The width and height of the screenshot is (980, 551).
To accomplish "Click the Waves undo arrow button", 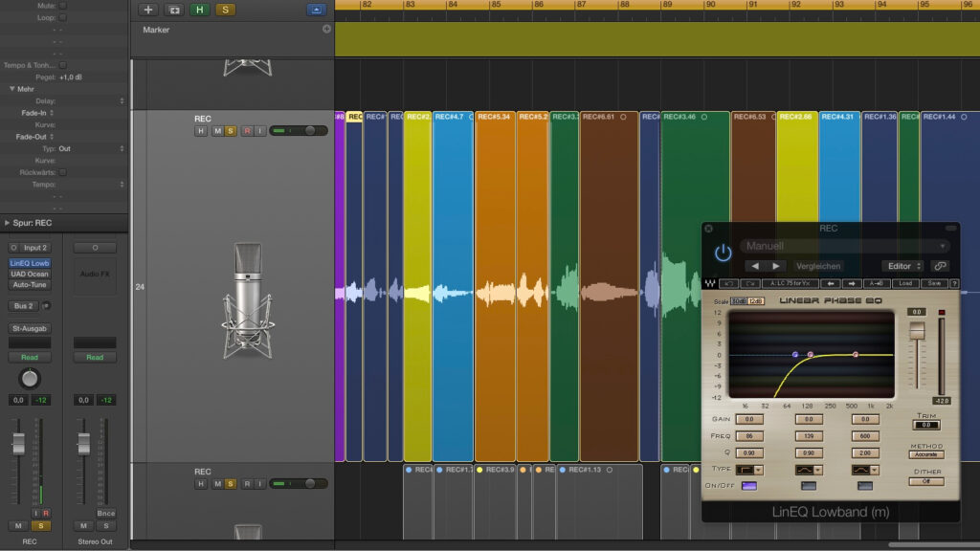I will [728, 283].
